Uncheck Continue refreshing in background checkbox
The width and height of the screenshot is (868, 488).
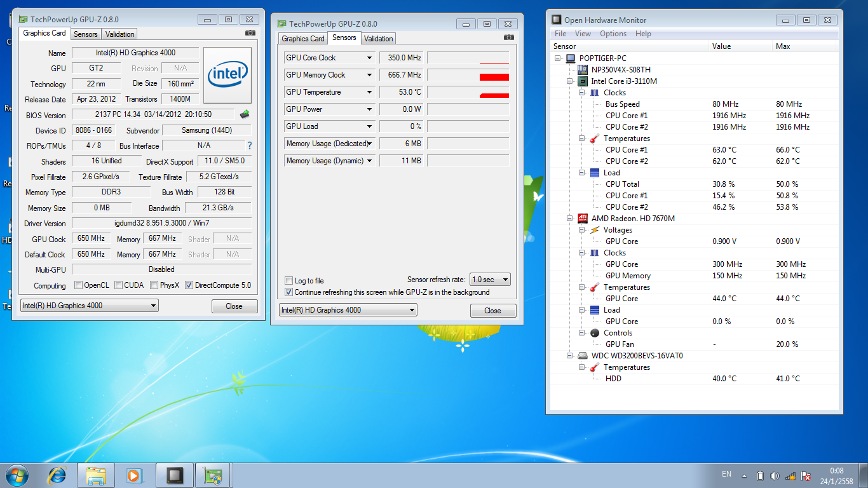pos(289,292)
